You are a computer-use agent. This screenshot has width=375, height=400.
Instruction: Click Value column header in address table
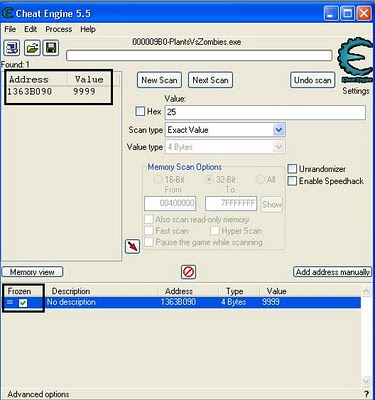point(276,291)
